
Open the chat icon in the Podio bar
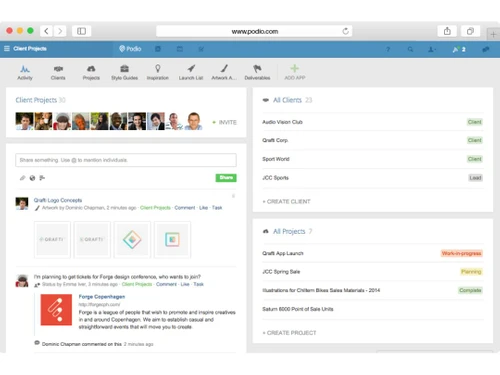pos(486,49)
